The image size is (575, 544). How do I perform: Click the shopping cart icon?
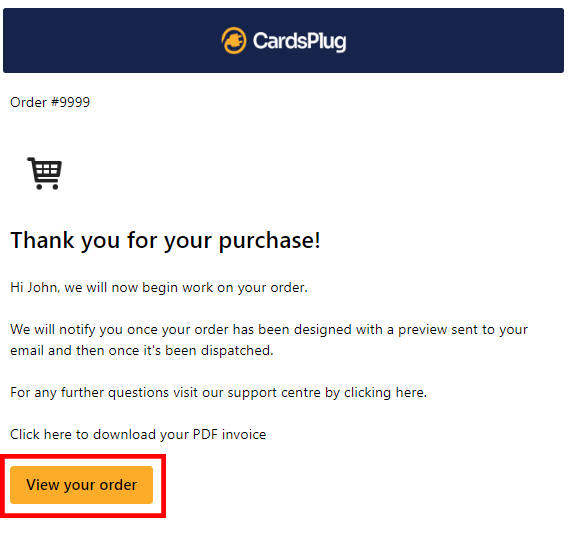click(45, 173)
